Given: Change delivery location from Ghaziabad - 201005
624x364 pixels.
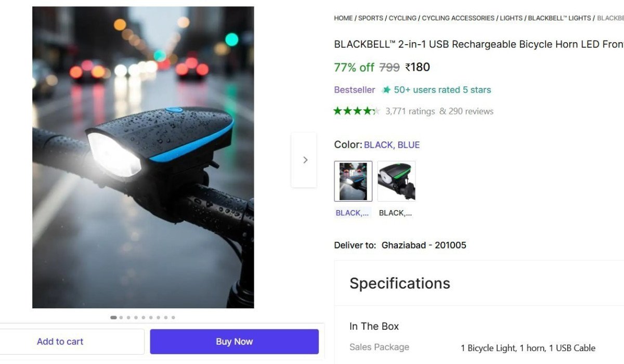Looking at the screenshot, I should point(423,245).
